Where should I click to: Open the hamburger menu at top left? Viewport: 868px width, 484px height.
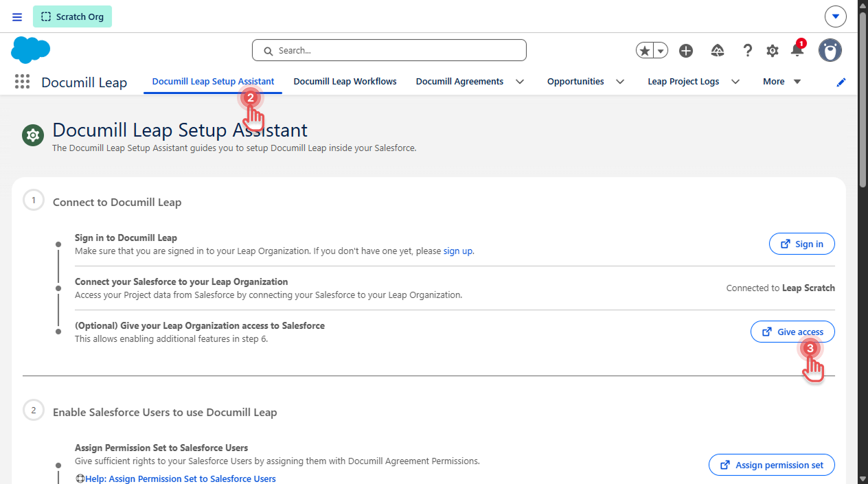(x=17, y=16)
